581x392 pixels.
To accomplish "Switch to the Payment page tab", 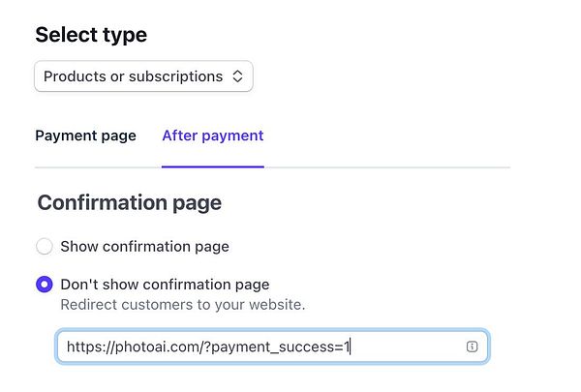I will click(85, 136).
